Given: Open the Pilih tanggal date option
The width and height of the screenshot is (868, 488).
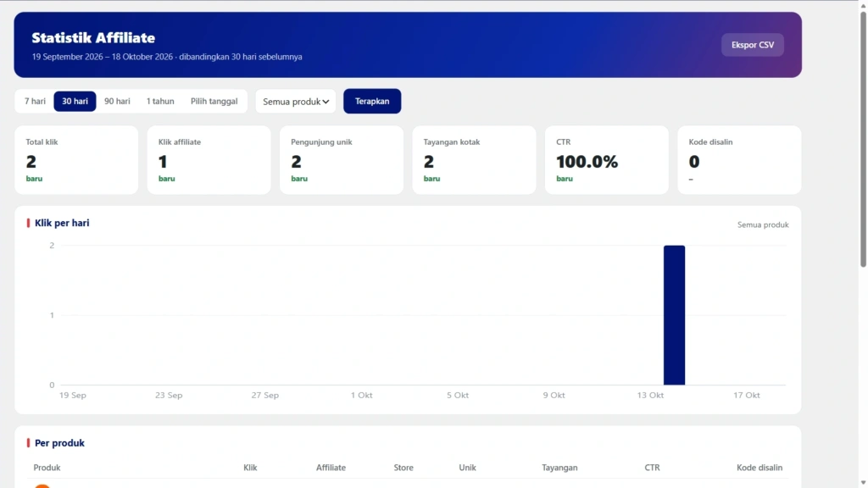Looking at the screenshot, I should (x=214, y=102).
